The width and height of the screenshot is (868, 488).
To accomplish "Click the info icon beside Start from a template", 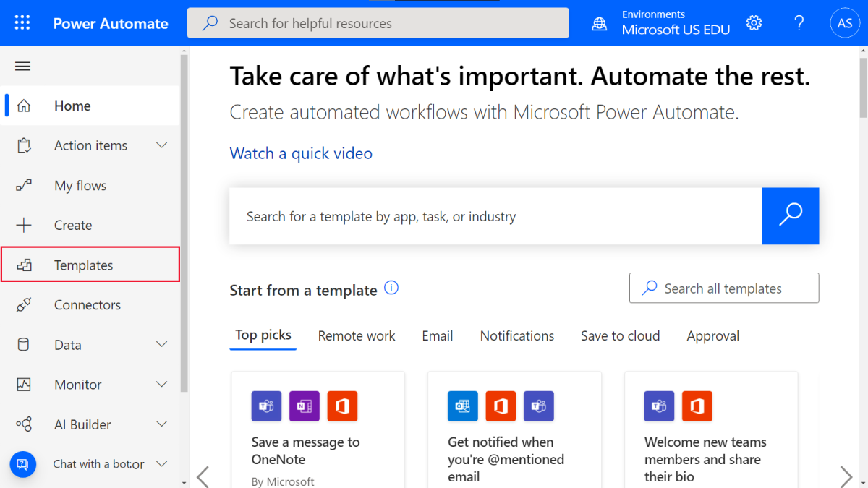I will coord(391,288).
